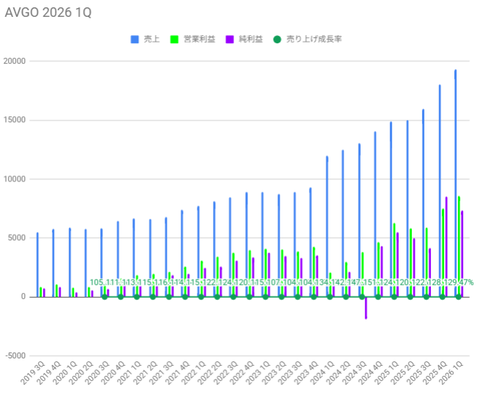Click the 10000 y-axis label
This screenshot has height=395, width=480.
click(x=14, y=179)
